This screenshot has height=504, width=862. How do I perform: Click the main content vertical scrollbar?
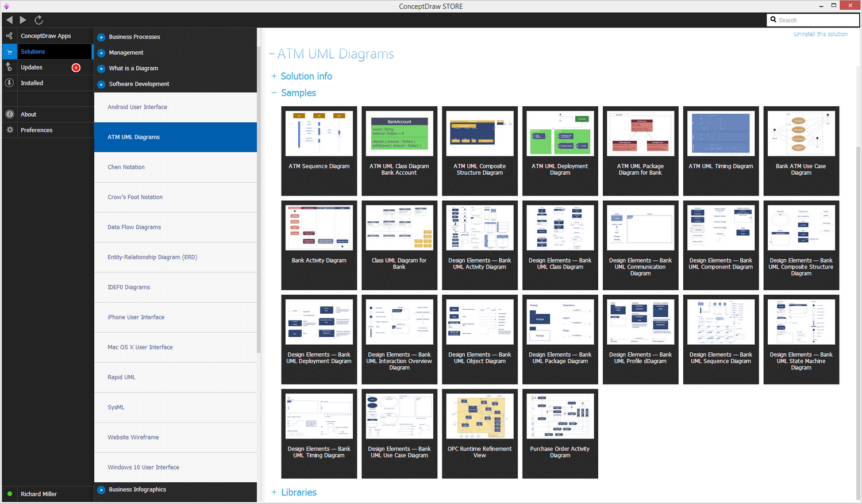click(859, 322)
